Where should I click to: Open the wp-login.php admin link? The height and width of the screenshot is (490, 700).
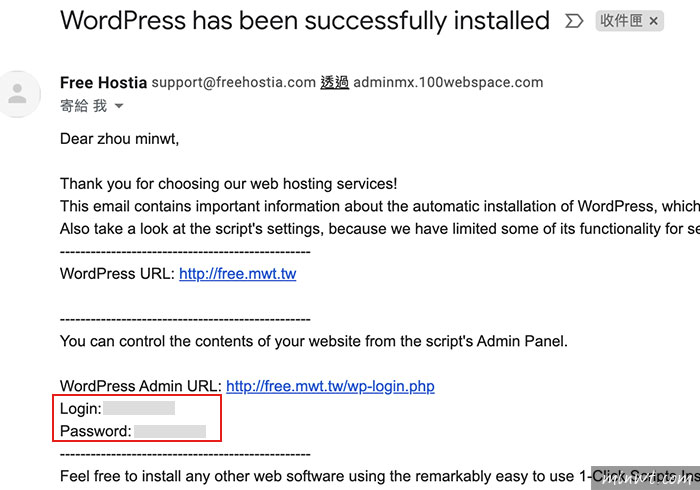click(330, 386)
